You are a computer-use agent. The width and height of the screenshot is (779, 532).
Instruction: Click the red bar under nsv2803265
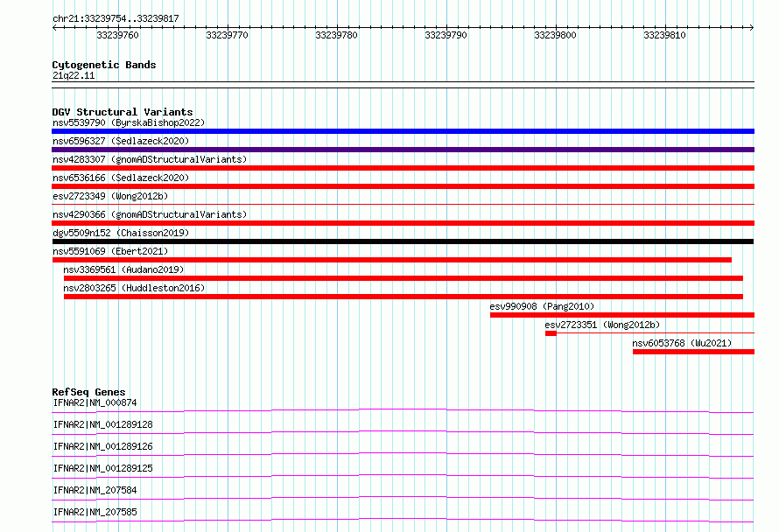(x=404, y=297)
